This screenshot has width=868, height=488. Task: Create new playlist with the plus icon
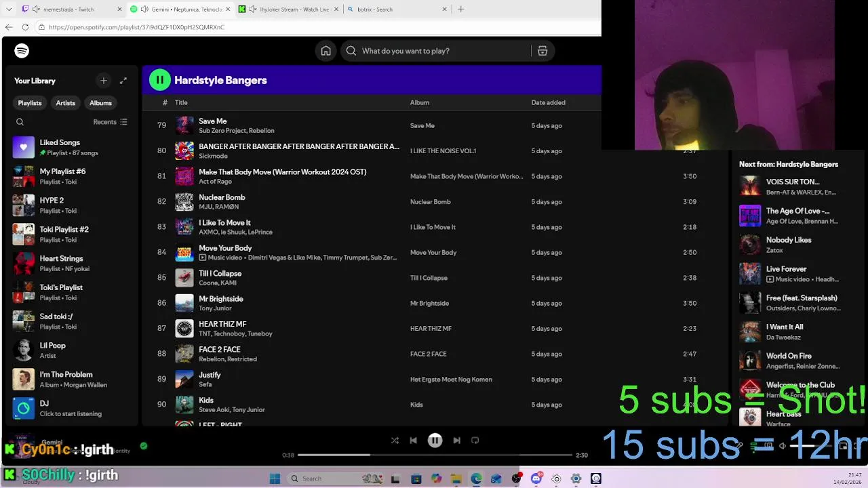click(x=104, y=81)
